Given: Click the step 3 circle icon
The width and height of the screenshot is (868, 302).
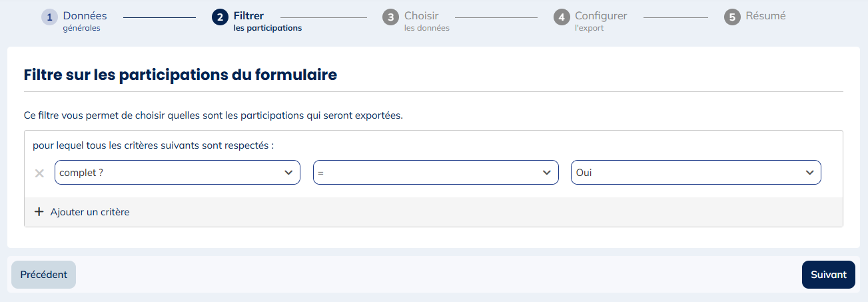Looking at the screenshot, I should click(x=390, y=17).
